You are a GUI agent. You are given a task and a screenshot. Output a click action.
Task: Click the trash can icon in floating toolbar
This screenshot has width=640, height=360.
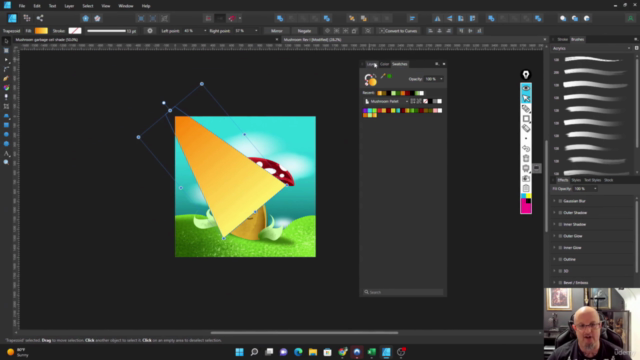[526, 158]
